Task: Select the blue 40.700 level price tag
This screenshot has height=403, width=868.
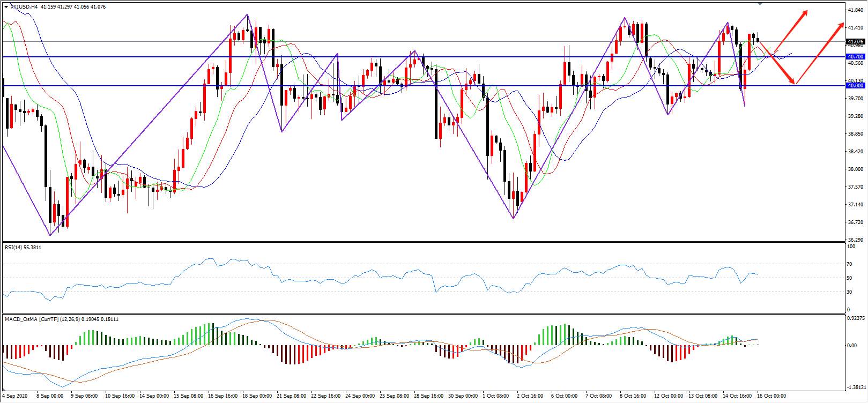Action: pyautogui.click(x=855, y=56)
